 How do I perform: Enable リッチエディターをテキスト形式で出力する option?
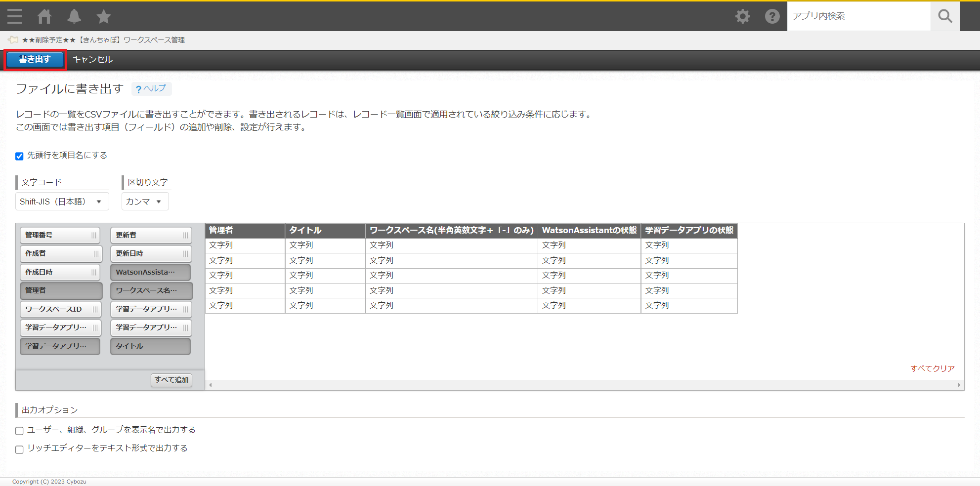[x=19, y=449]
